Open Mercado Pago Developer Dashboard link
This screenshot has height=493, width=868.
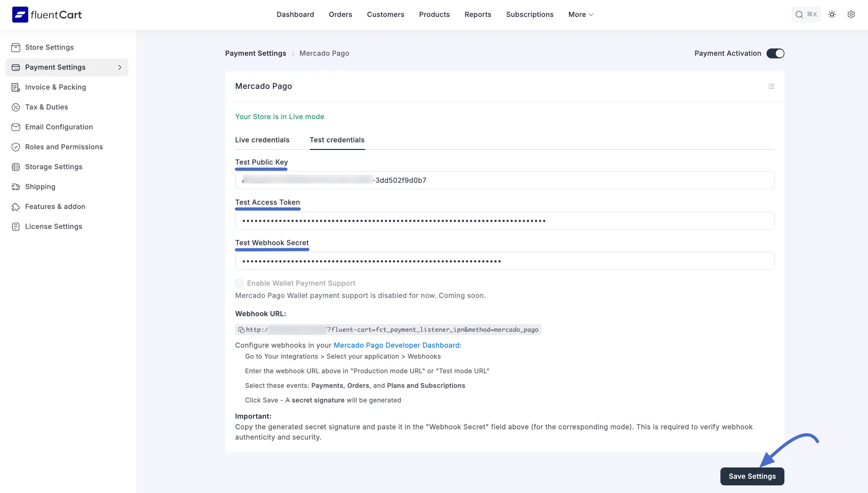click(x=396, y=345)
